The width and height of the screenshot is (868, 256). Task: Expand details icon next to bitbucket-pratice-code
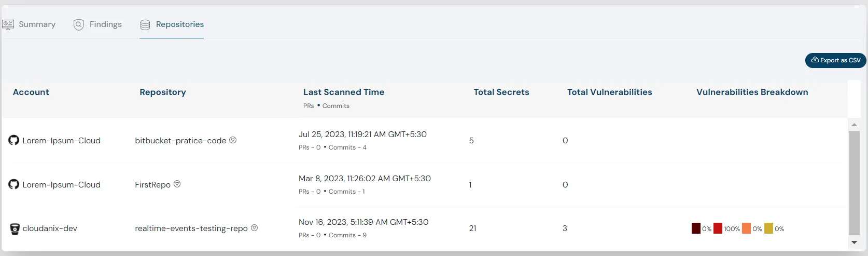pyautogui.click(x=233, y=140)
